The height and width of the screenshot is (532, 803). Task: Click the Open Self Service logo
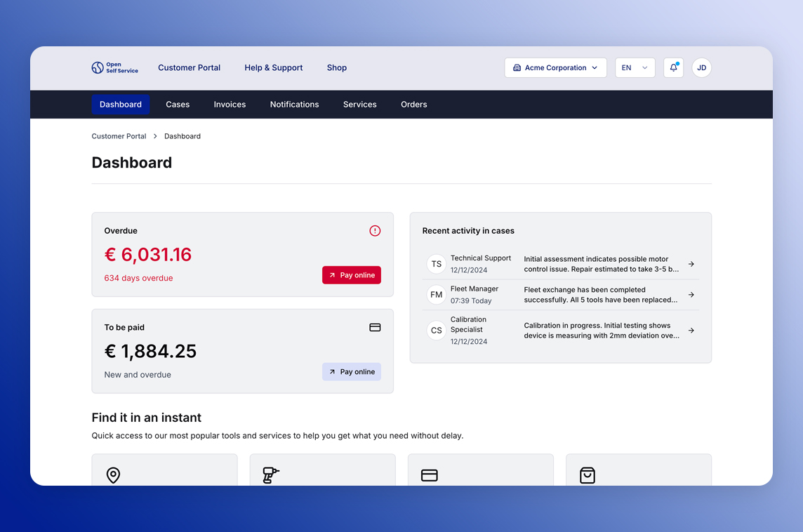[x=114, y=68]
